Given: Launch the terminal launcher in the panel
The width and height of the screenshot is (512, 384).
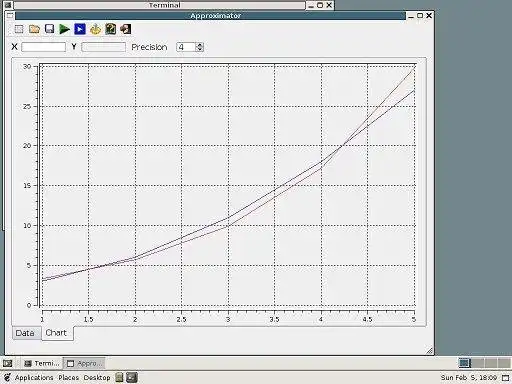Looking at the screenshot, I should pyautogui.click(x=132, y=377).
